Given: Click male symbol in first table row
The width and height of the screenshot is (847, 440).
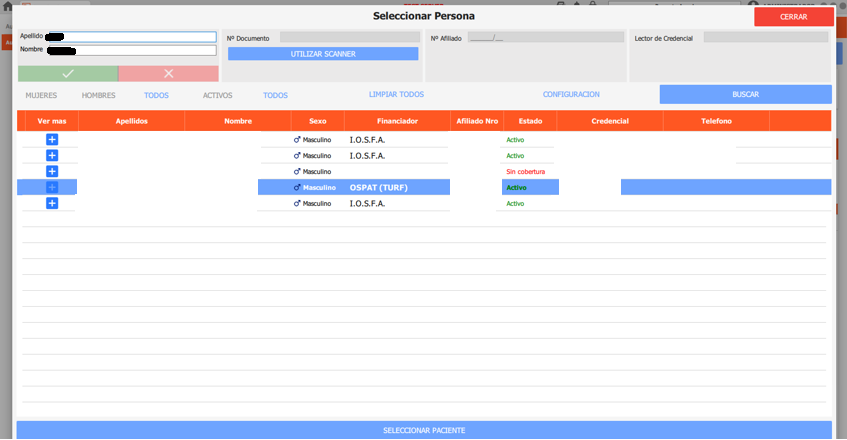Looking at the screenshot, I should point(297,140).
